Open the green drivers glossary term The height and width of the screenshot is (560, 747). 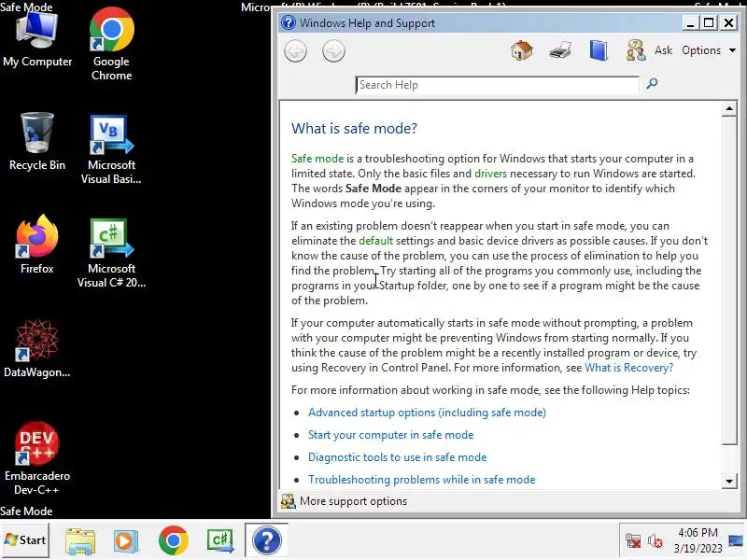pos(491,174)
